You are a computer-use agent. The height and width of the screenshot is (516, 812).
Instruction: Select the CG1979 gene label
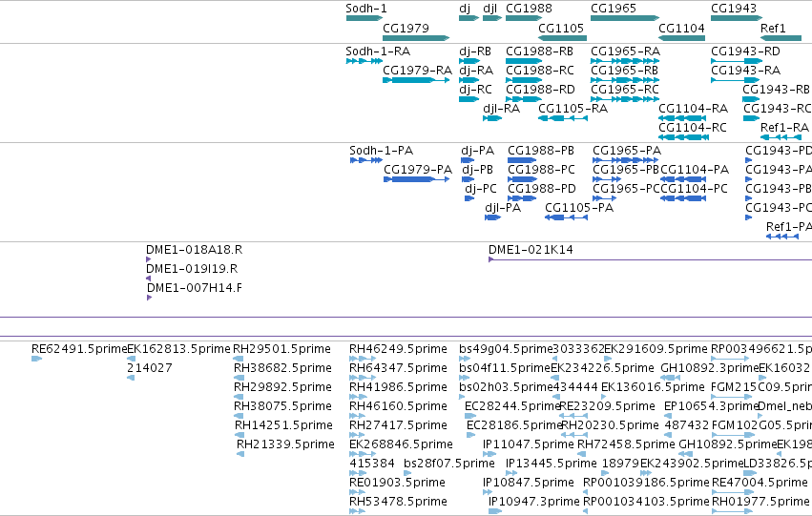click(x=406, y=29)
